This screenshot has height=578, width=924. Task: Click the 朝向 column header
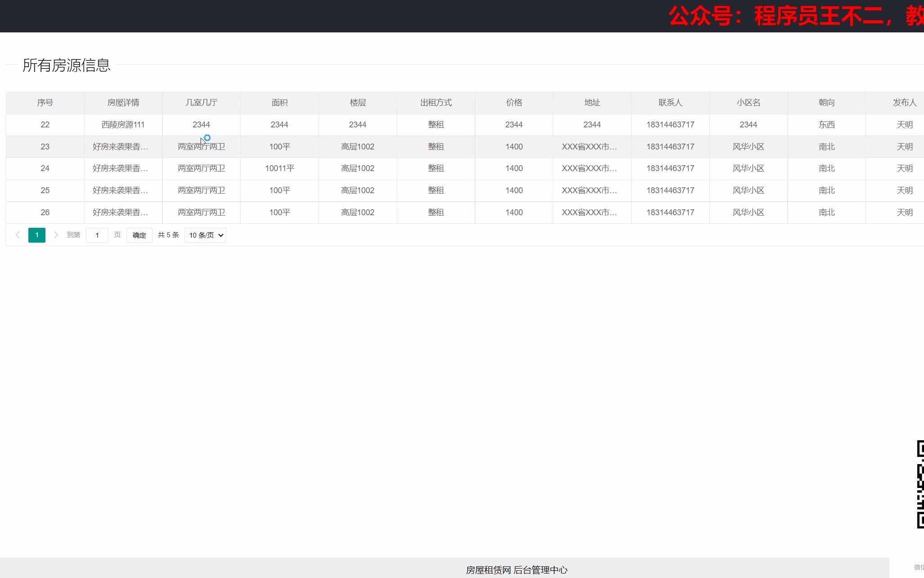pos(827,103)
